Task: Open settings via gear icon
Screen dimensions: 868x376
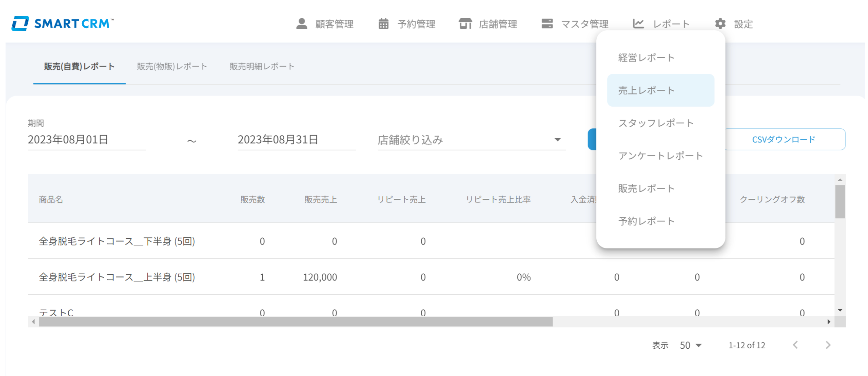Action: tap(720, 24)
